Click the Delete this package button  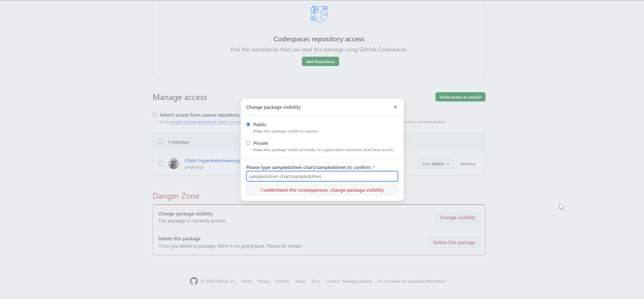(x=454, y=242)
